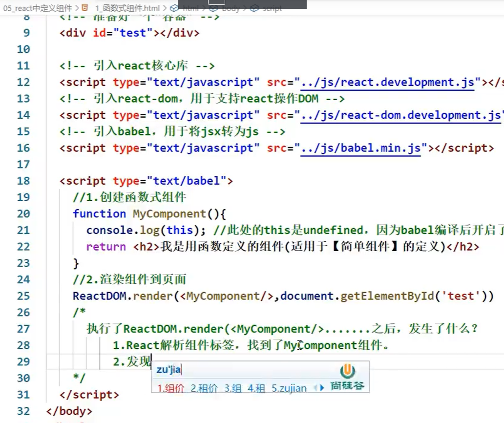The width and height of the screenshot is (504, 423).
Task: Click the html element icon in breadcrumb
Action: 174,8
